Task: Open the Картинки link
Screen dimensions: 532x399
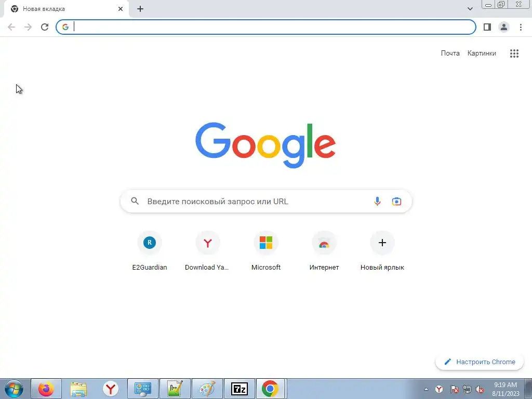Action: pyautogui.click(x=482, y=54)
